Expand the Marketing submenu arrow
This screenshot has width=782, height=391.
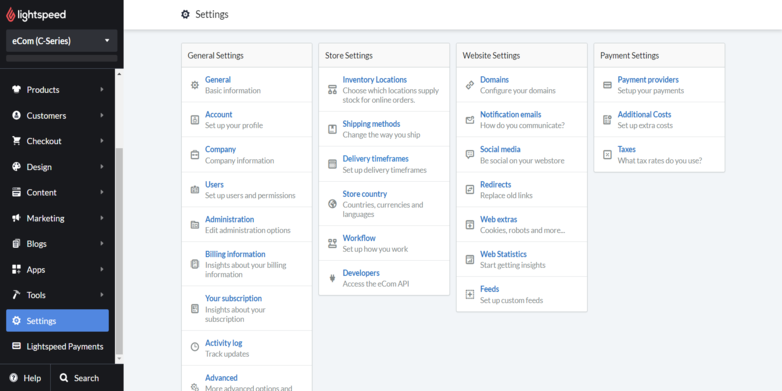click(x=102, y=218)
